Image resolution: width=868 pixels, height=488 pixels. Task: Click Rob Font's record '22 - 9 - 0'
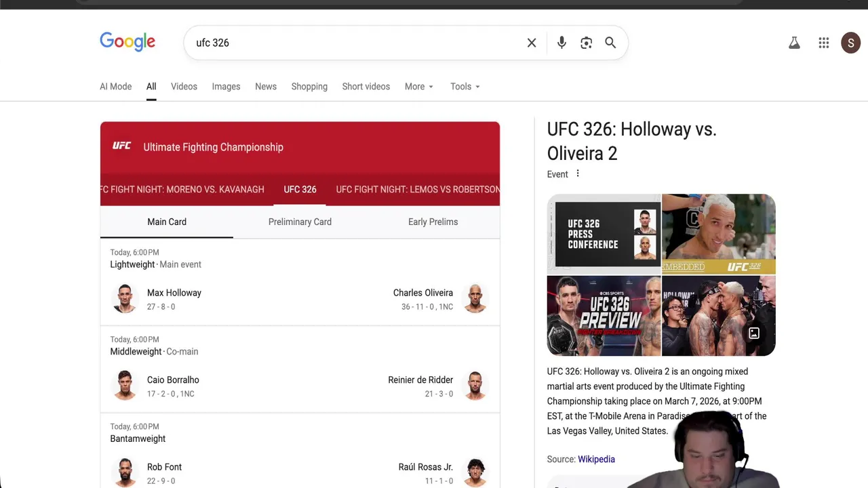click(x=161, y=481)
